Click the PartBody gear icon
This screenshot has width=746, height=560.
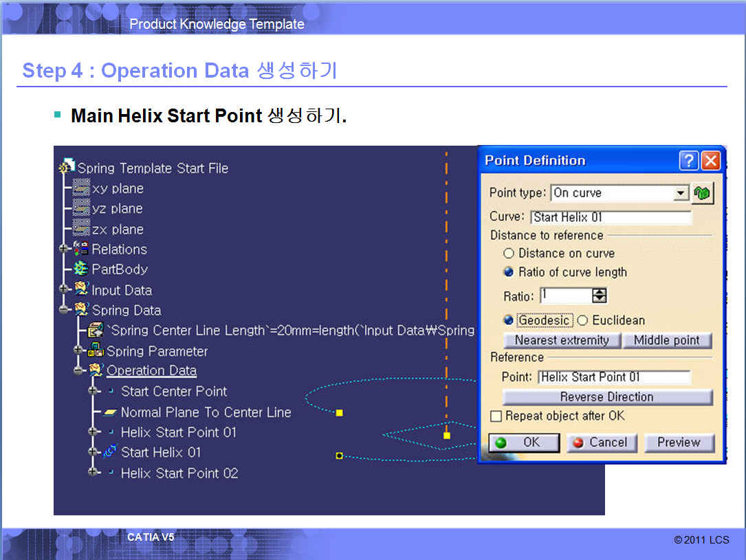(81, 269)
